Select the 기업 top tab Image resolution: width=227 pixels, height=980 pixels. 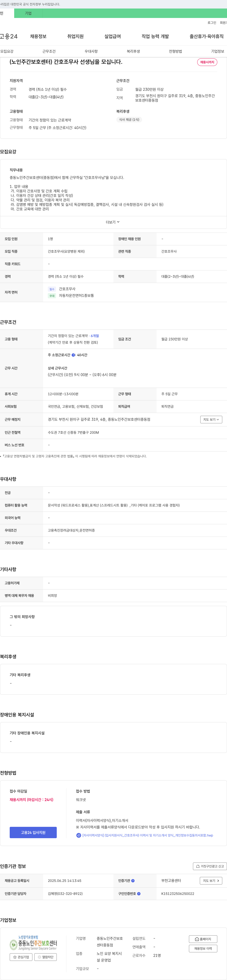[x=28, y=13]
